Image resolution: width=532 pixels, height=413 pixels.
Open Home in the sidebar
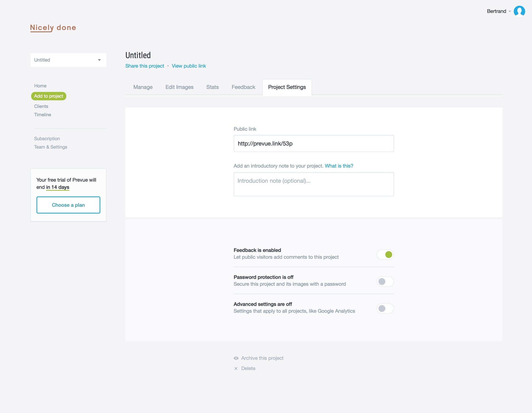(40, 86)
